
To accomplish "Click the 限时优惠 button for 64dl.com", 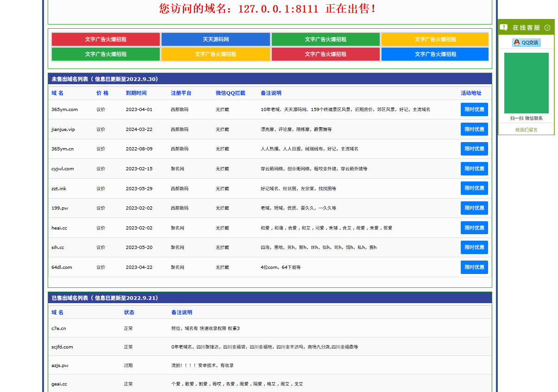I will coord(474,267).
